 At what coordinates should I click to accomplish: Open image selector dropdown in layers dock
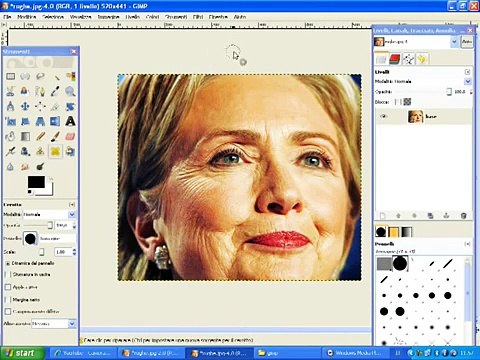click(x=454, y=42)
